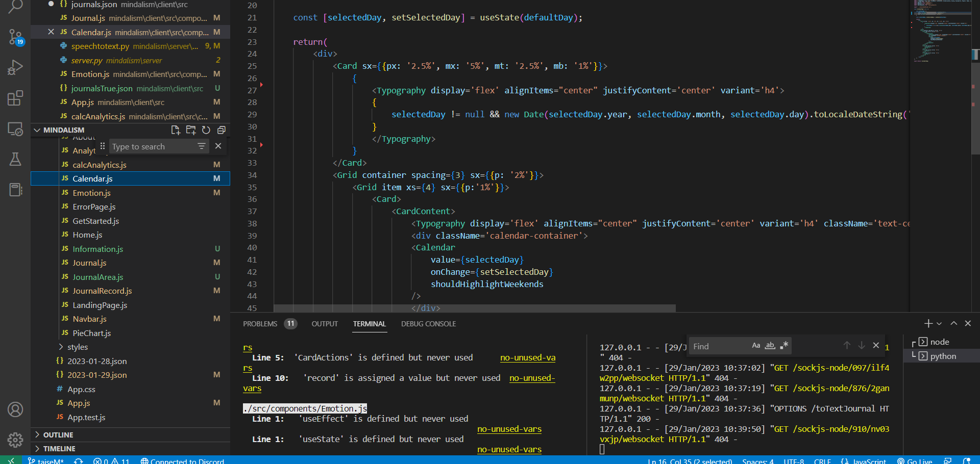This screenshot has width=980, height=464.
Task: Collapse all folders in the explorer
Action: coord(222,130)
